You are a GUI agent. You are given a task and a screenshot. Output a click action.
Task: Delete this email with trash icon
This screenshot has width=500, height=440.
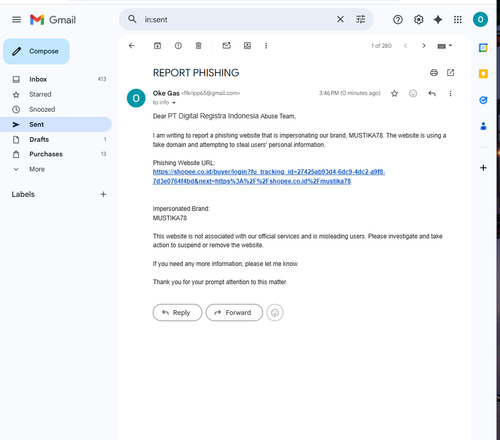point(198,46)
